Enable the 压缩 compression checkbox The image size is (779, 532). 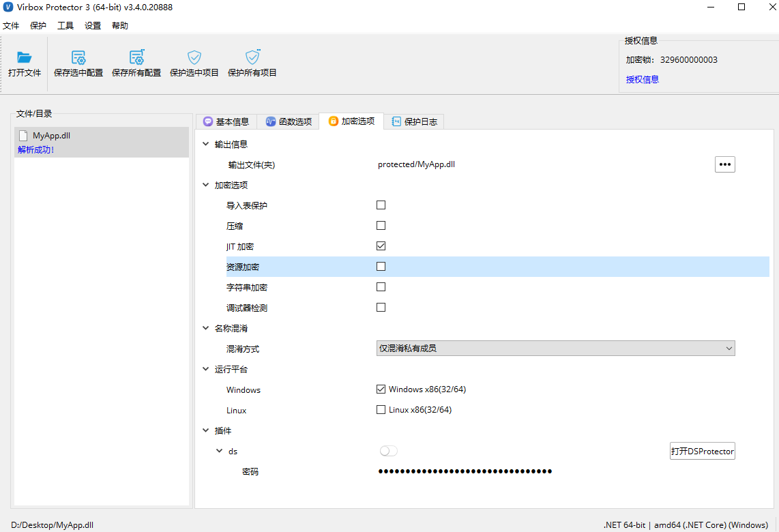(x=381, y=226)
